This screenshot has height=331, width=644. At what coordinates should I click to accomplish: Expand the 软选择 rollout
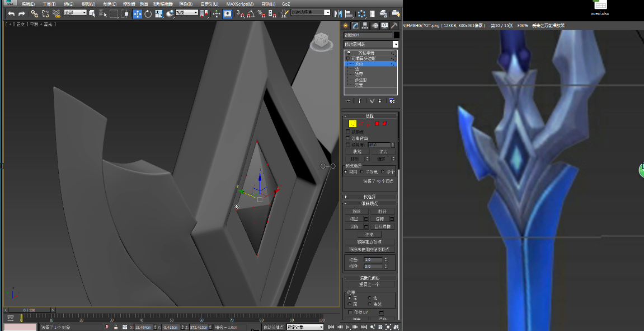click(370, 197)
